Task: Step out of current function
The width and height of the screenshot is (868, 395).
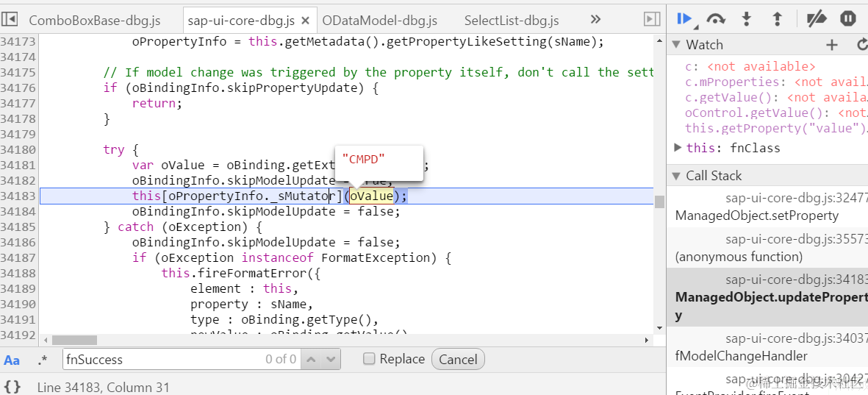Action: (x=777, y=19)
